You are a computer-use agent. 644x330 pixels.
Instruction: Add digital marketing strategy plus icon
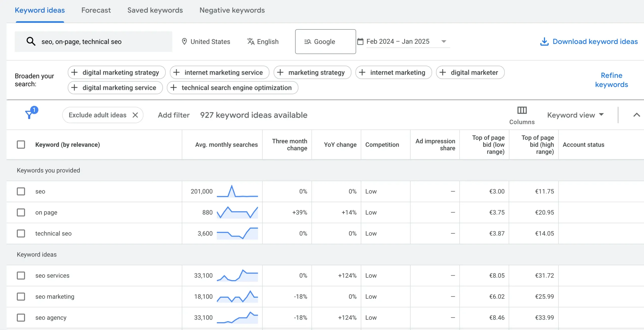pyautogui.click(x=74, y=72)
